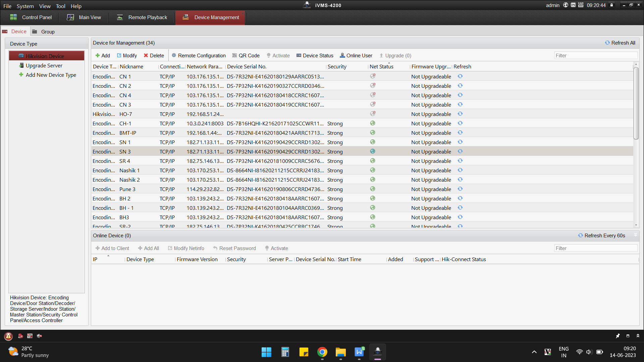Sort devices by the Net Status column
Viewport: 644px width, 362px height.
tap(389, 66)
